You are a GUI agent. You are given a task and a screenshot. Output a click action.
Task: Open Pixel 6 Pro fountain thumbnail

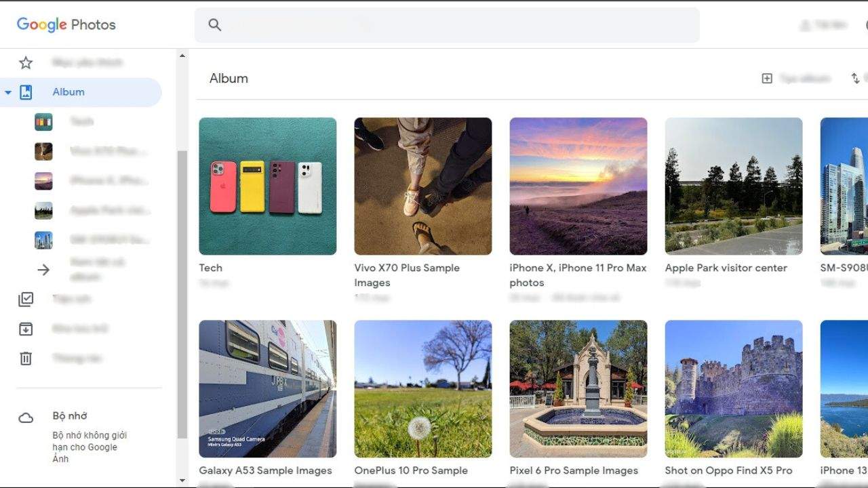578,389
